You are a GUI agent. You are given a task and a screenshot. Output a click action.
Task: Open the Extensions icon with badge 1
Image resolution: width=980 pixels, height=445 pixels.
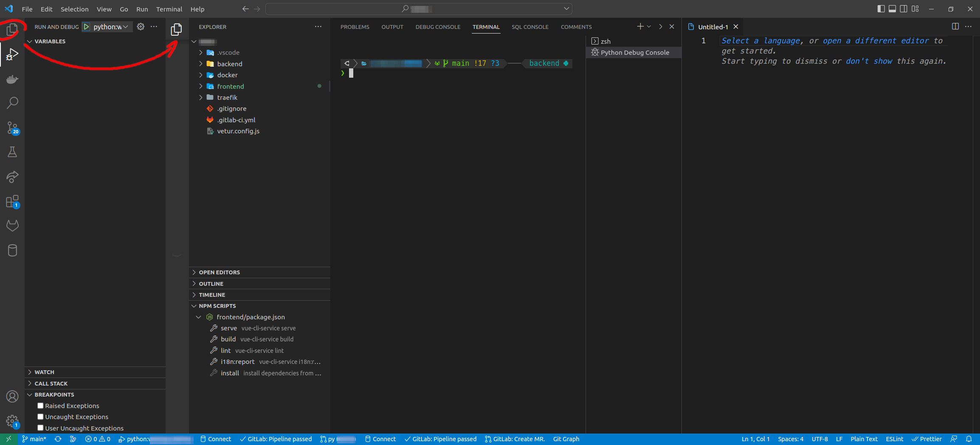pos(12,201)
